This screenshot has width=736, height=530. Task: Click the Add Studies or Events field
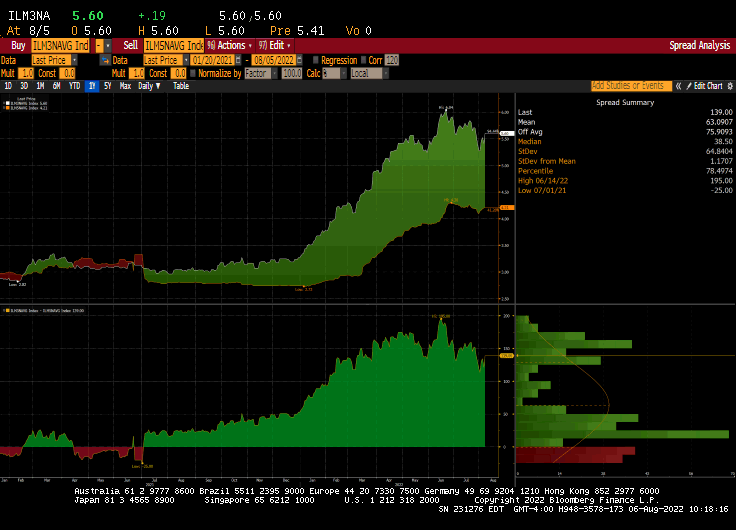629,86
